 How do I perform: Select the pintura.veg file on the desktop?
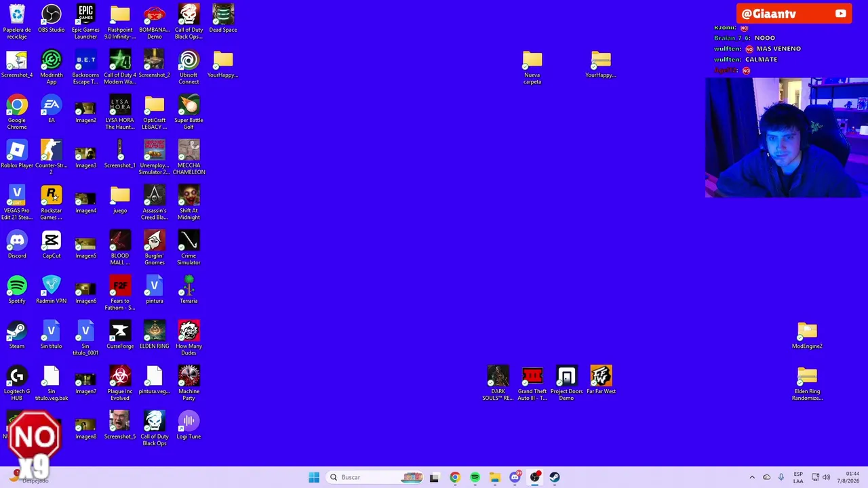click(x=155, y=381)
